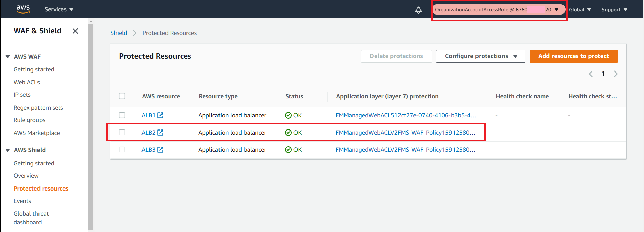Open ALB1 resource link

pos(149,115)
